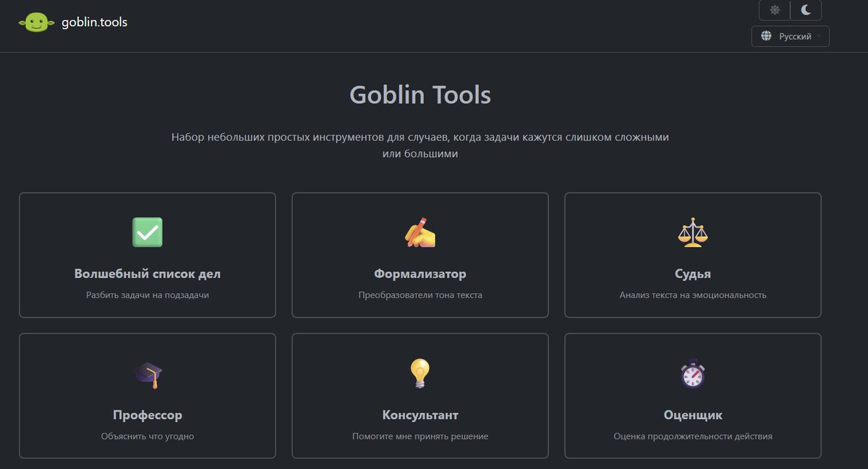Click the globe icon in language selector

tap(767, 36)
